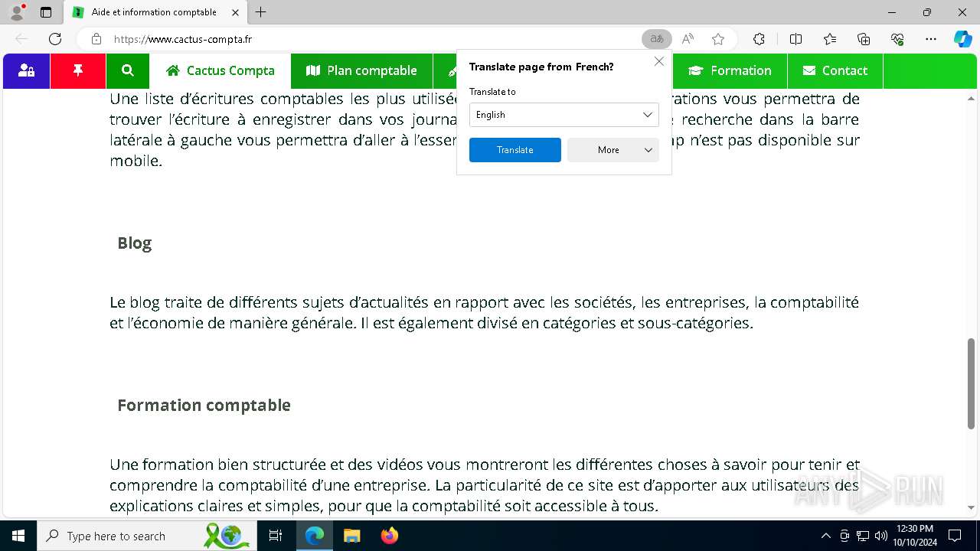
Task: Open the Formation menu item
Action: (x=730, y=70)
